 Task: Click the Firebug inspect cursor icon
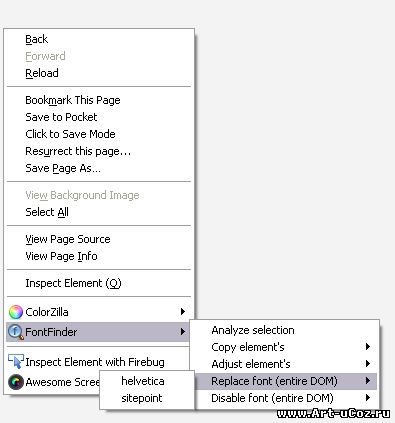pos(16,362)
